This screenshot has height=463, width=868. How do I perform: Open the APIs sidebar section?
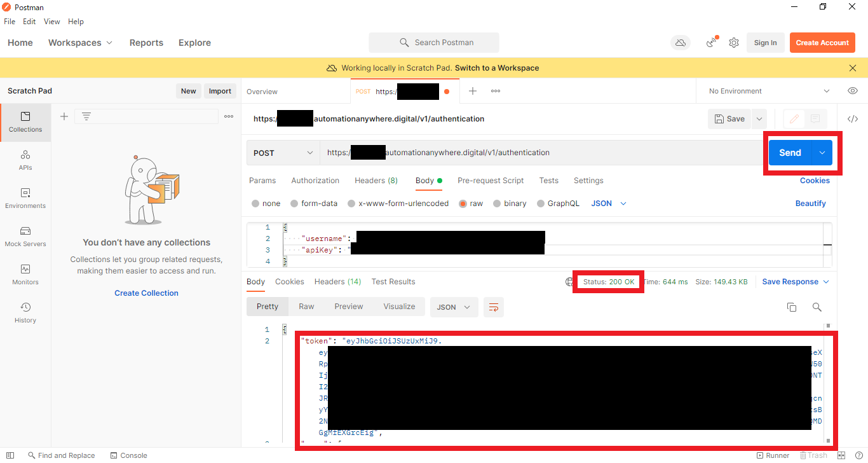pos(25,160)
